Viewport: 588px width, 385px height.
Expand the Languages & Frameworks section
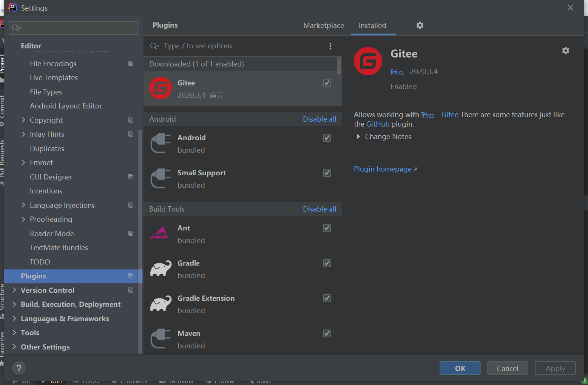14,319
